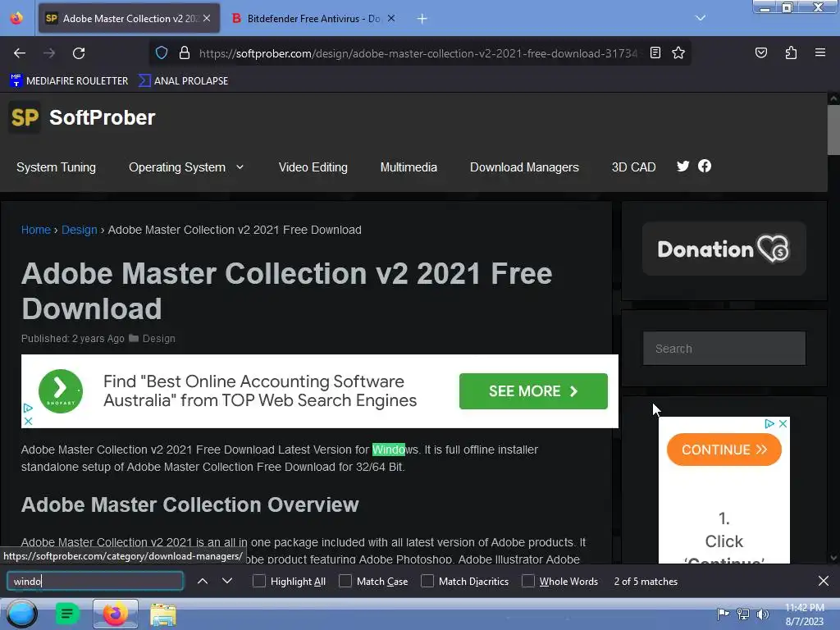
Task: Click the padlock site security icon
Action: (x=185, y=52)
